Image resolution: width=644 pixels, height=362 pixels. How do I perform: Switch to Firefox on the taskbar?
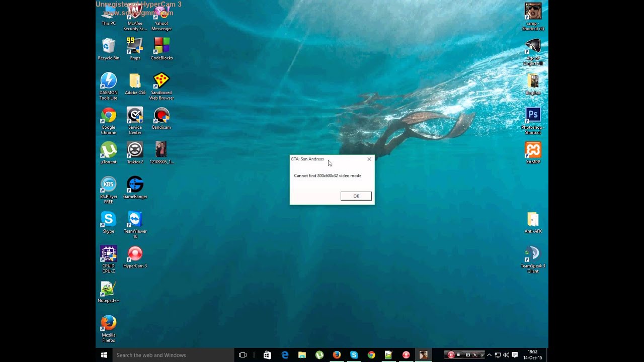pos(337,355)
